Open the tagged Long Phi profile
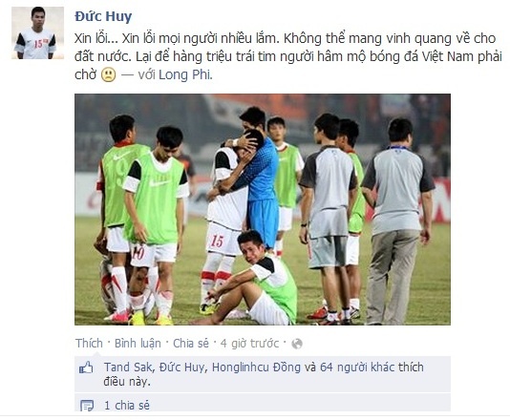The image size is (510, 420). click(184, 74)
